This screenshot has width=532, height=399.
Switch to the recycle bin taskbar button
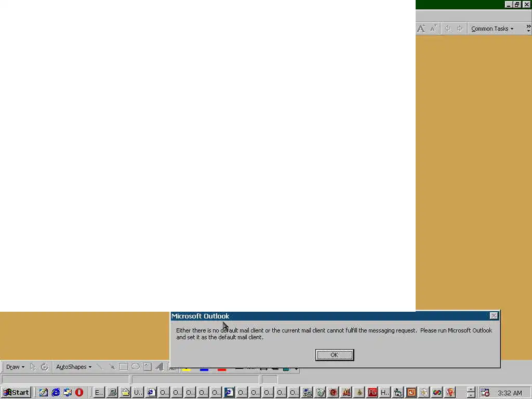(x=320, y=393)
